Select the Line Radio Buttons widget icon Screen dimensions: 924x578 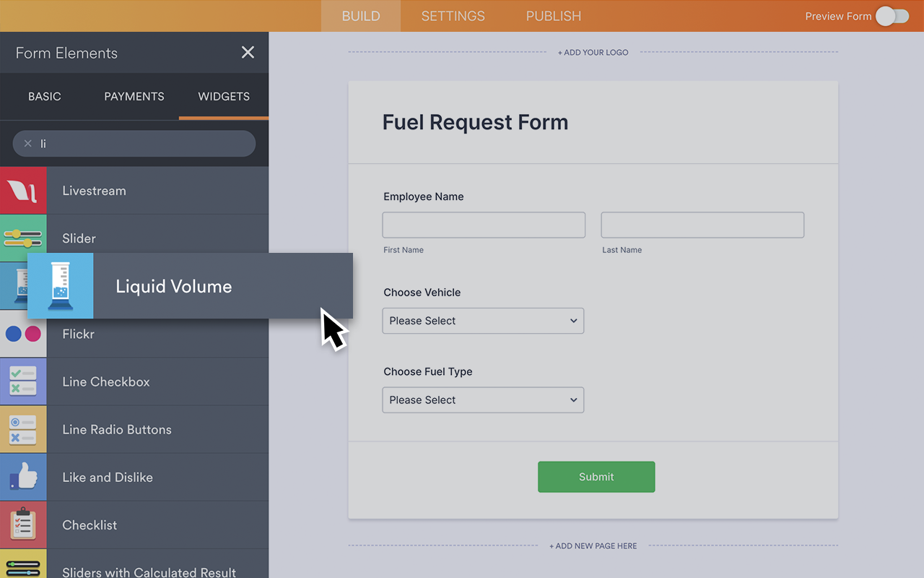pyautogui.click(x=23, y=429)
